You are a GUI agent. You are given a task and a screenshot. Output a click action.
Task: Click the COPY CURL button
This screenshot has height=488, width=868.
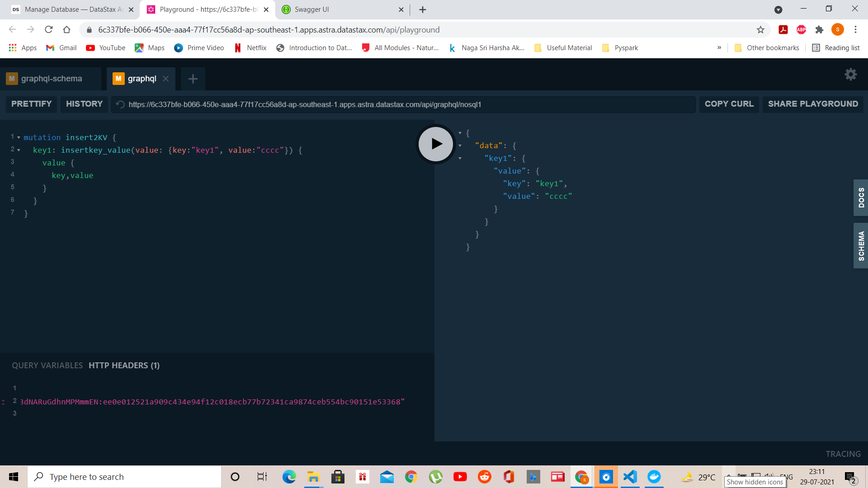pos(728,104)
